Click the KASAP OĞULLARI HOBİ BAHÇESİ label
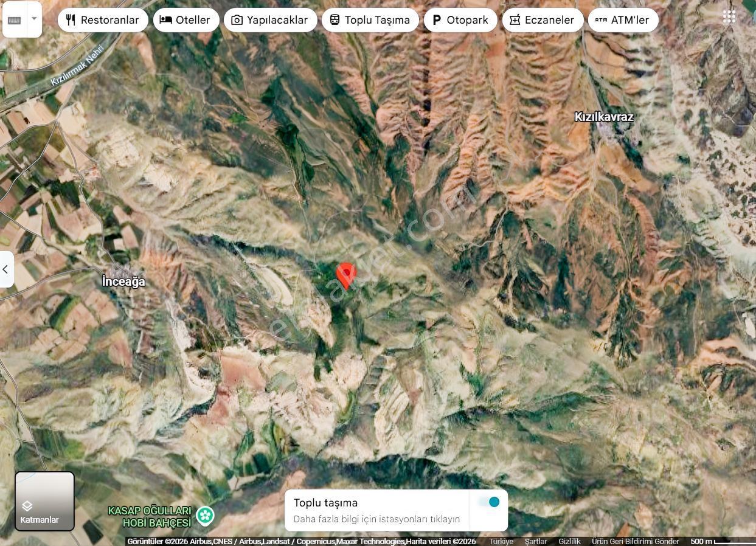Viewport: 756px width, 546px height. 150,516
